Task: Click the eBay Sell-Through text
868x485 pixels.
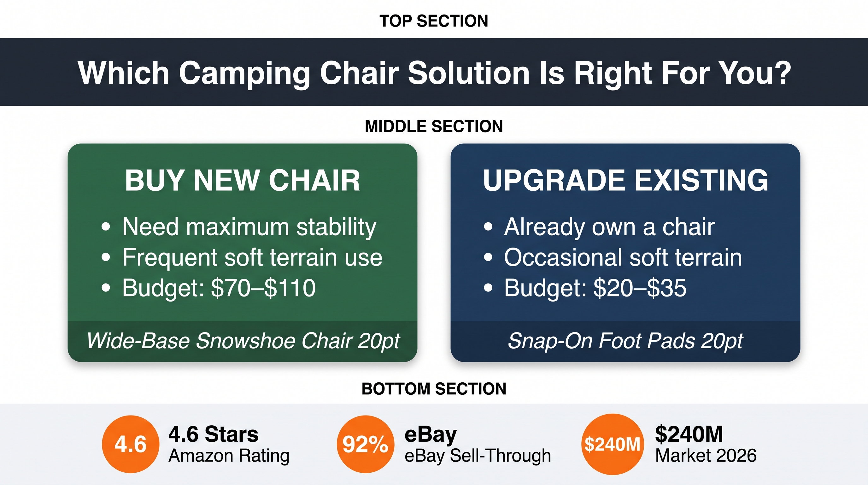Action: pos(478,445)
